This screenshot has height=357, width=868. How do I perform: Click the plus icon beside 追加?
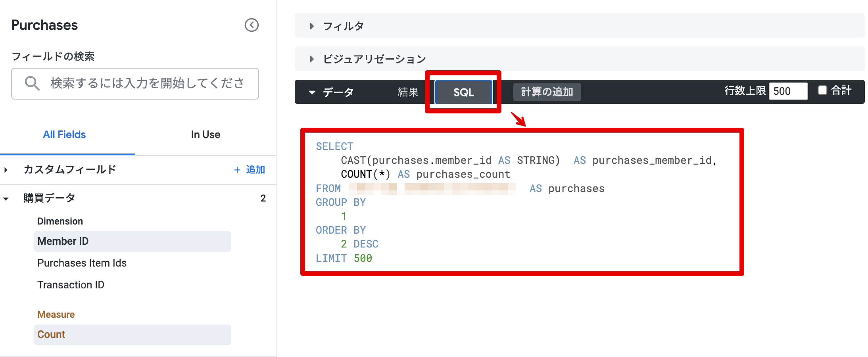237,170
